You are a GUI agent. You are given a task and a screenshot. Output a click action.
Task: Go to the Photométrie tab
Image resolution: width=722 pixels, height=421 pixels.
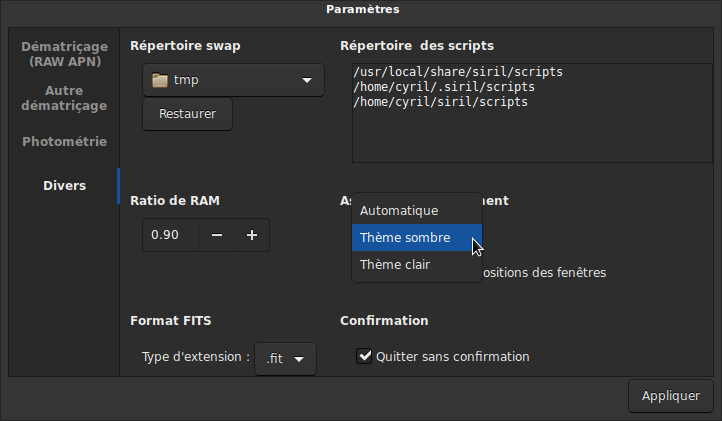click(64, 142)
